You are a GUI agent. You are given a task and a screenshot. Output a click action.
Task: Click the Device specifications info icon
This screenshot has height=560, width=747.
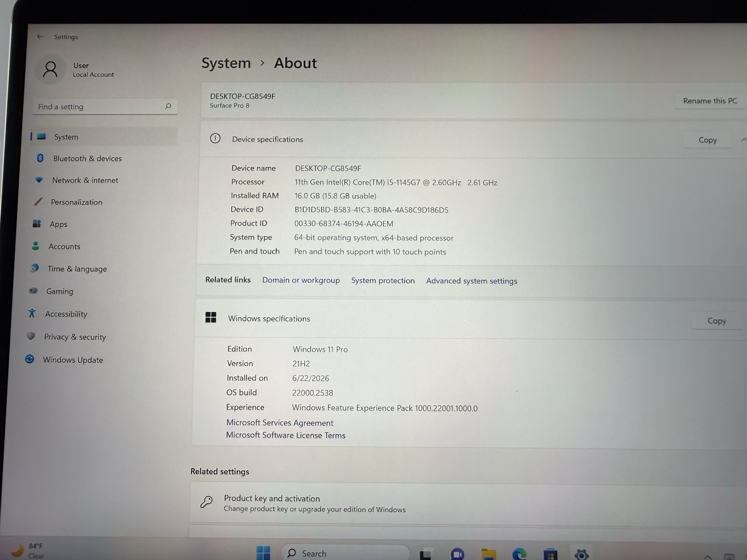[x=215, y=138]
